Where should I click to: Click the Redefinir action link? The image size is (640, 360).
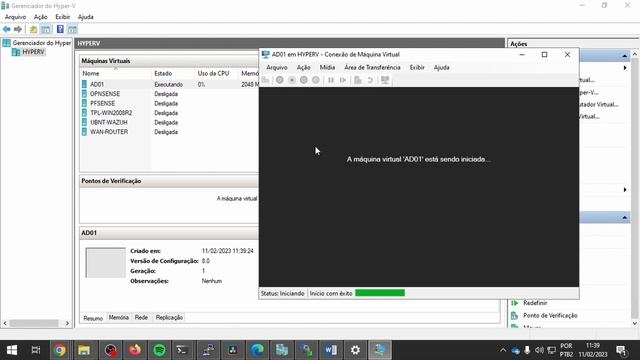click(x=535, y=303)
